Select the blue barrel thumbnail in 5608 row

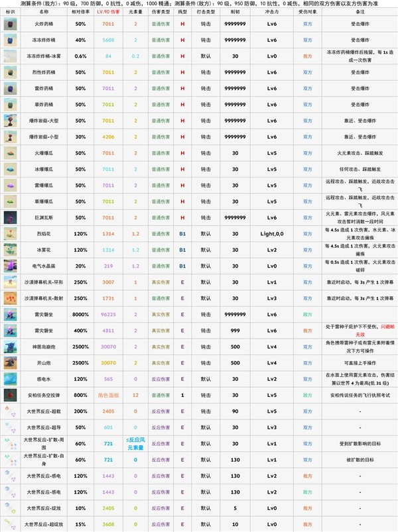pos(10,40)
